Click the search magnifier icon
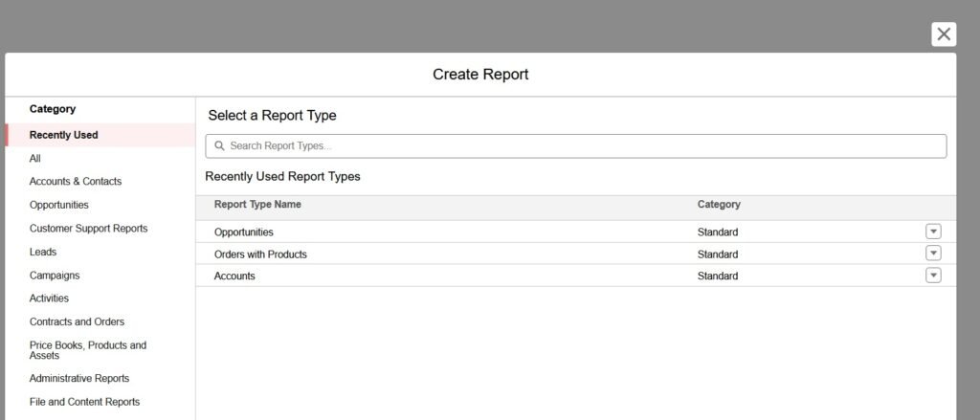This screenshot has height=420, width=980. tap(219, 146)
